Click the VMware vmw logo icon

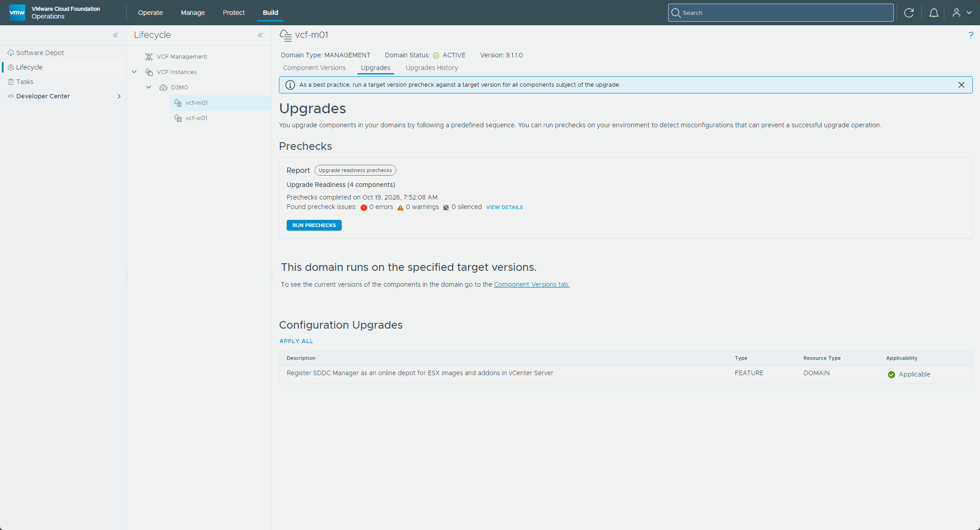point(17,13)
